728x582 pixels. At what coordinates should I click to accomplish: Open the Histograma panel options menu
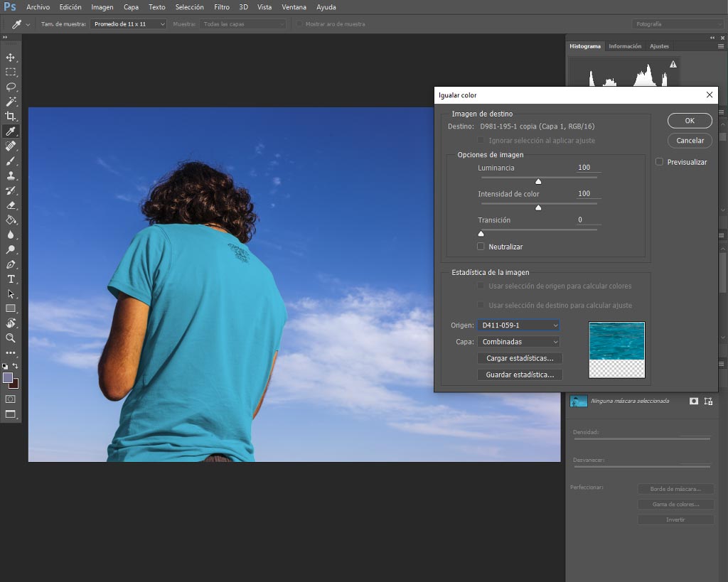point(721,46)
